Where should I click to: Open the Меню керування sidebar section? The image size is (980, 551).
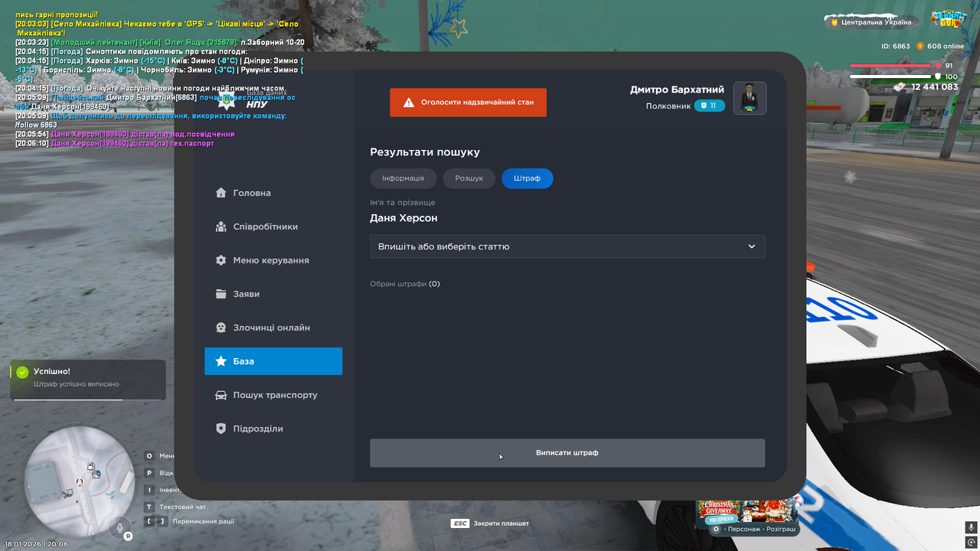coord(273,260)
